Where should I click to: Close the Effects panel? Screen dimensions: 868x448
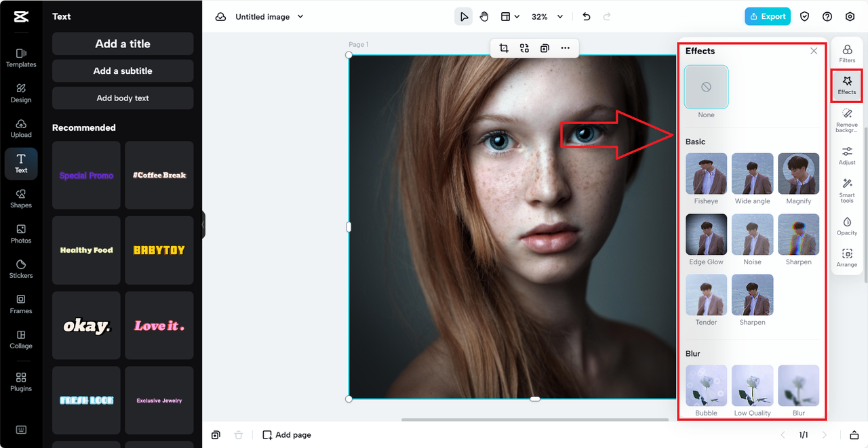coord(814,51)
